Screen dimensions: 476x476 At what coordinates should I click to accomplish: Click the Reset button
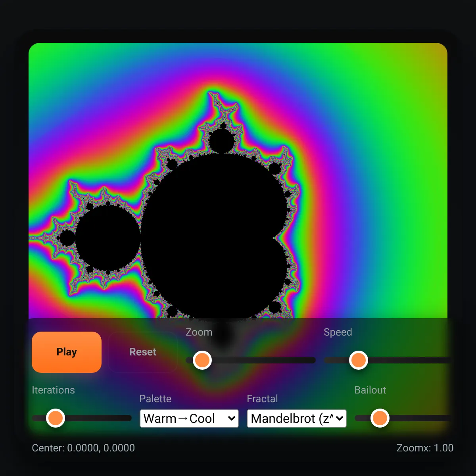pos(143,352)
